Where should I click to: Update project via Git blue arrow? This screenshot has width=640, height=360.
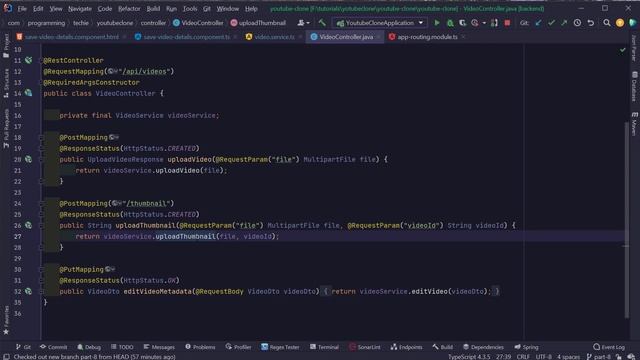click(538, 23)
